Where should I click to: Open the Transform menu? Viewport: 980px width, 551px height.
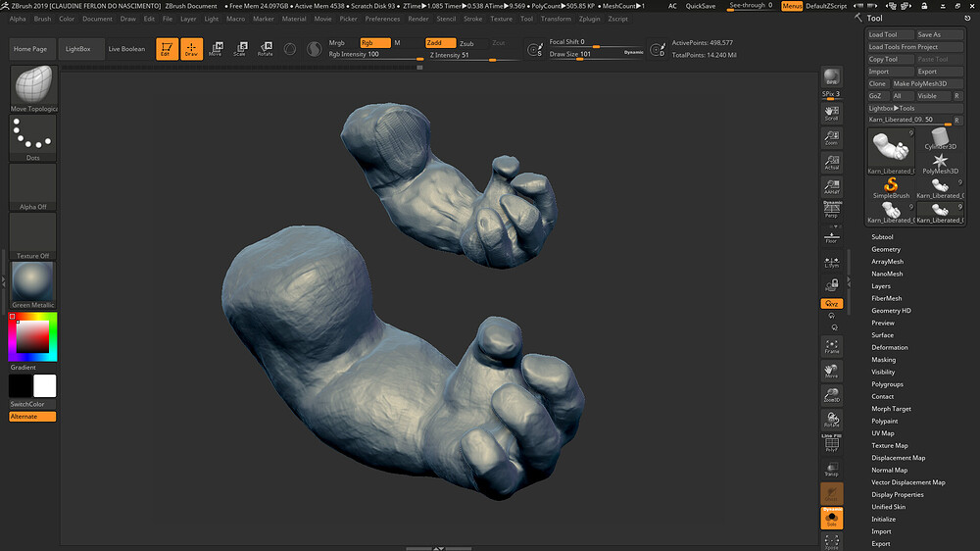pos(556,19)
